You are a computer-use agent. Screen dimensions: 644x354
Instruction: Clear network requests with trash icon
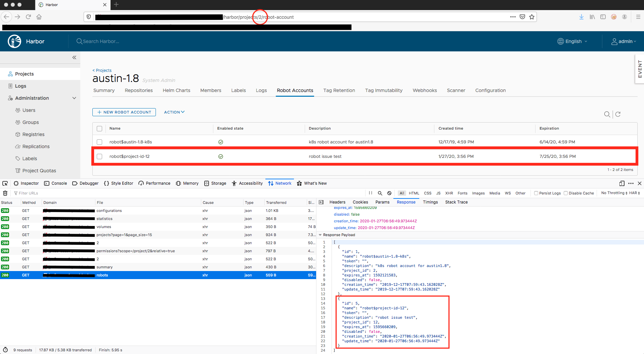tap(5, 193)
